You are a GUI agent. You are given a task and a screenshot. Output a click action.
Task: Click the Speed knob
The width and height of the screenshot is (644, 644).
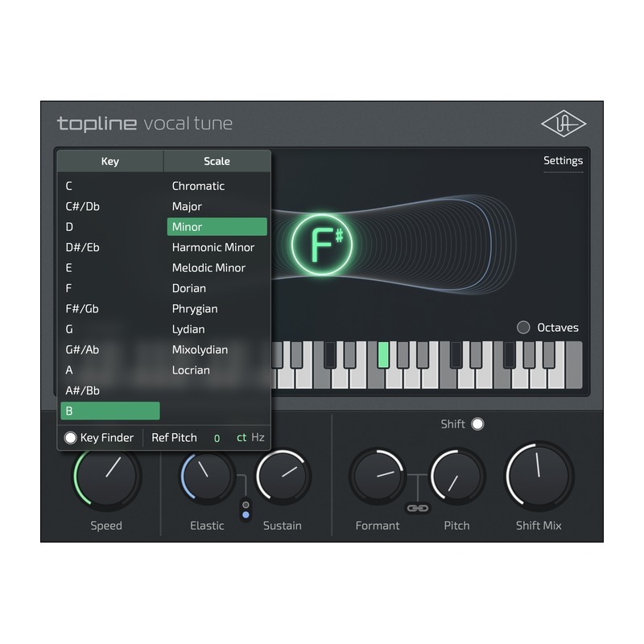(107, 477)
